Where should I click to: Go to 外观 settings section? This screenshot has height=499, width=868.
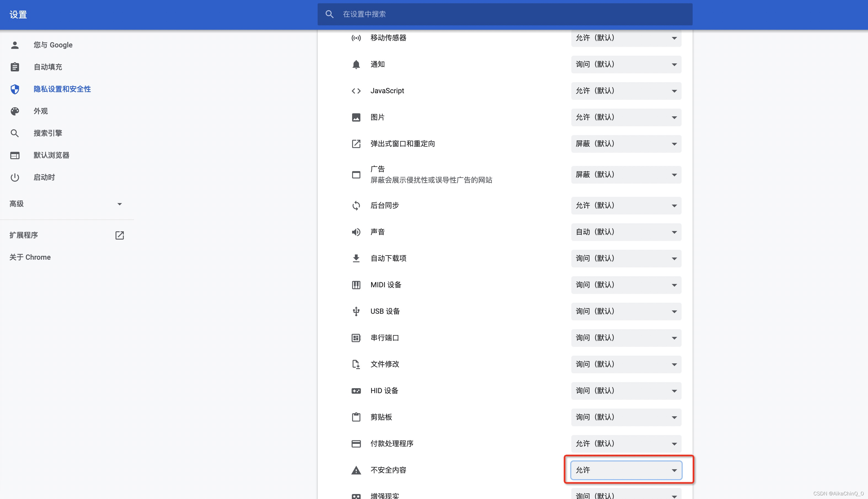pyautogui.click(x=41, y=111)
